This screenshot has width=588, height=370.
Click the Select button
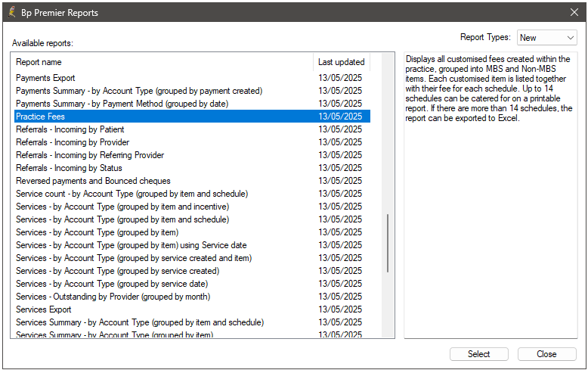pos(478,354)
